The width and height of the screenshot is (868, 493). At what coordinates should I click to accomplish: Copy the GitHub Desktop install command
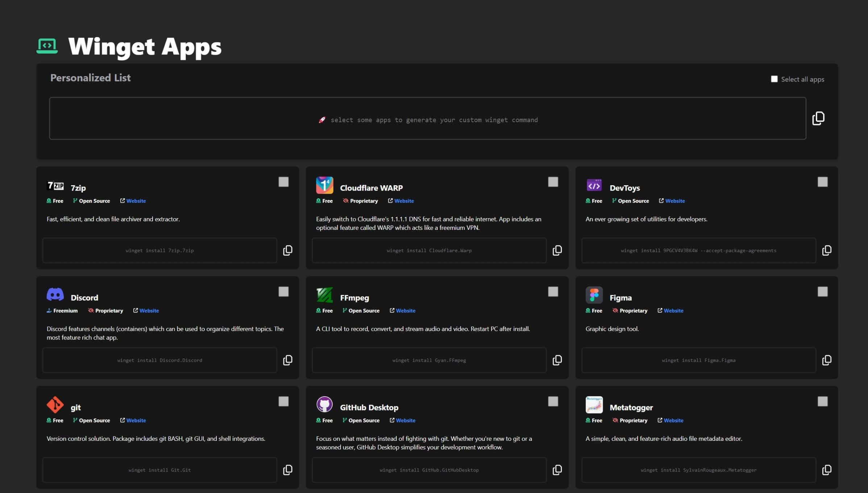[557, 470]
